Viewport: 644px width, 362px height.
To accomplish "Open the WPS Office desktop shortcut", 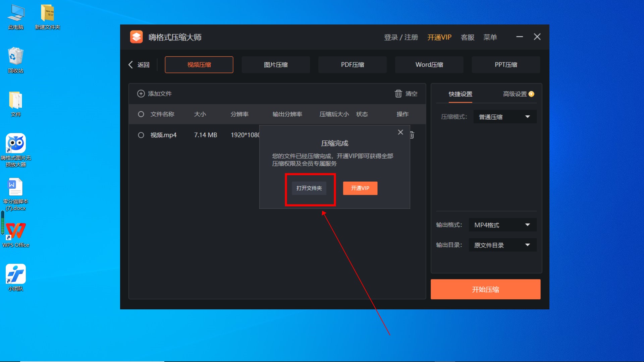I will point(15,231).
